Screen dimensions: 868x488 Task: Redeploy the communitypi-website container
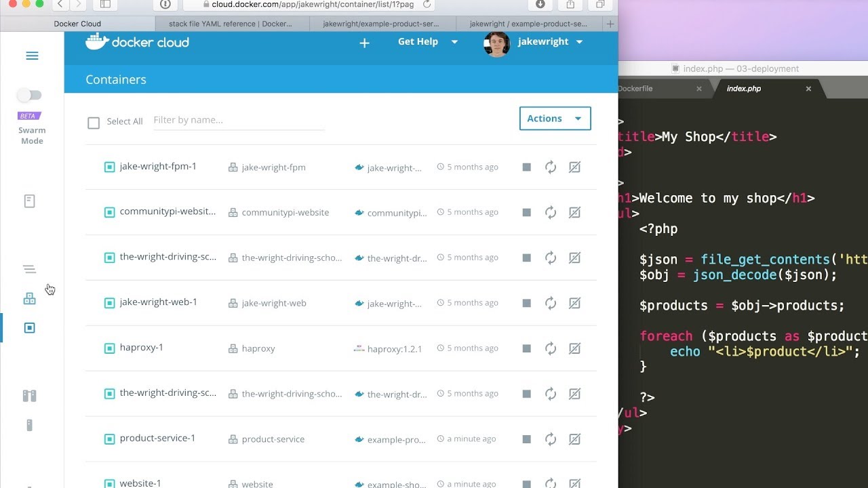(551, 213)
